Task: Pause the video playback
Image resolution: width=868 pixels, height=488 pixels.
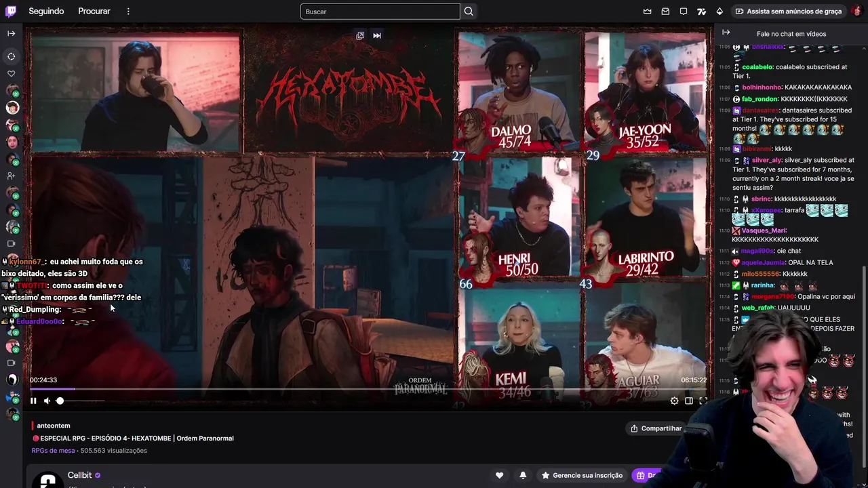Action: 33,401
